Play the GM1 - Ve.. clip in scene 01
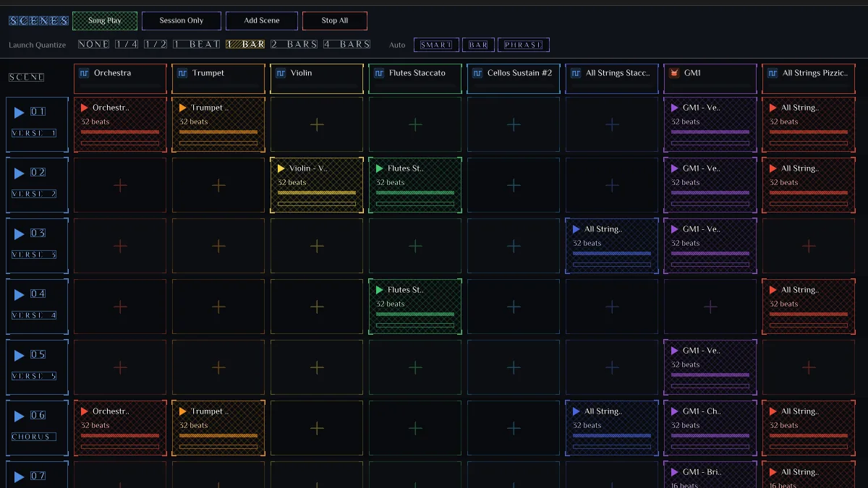The image size is (868, 488). click(x=675, y=108)
